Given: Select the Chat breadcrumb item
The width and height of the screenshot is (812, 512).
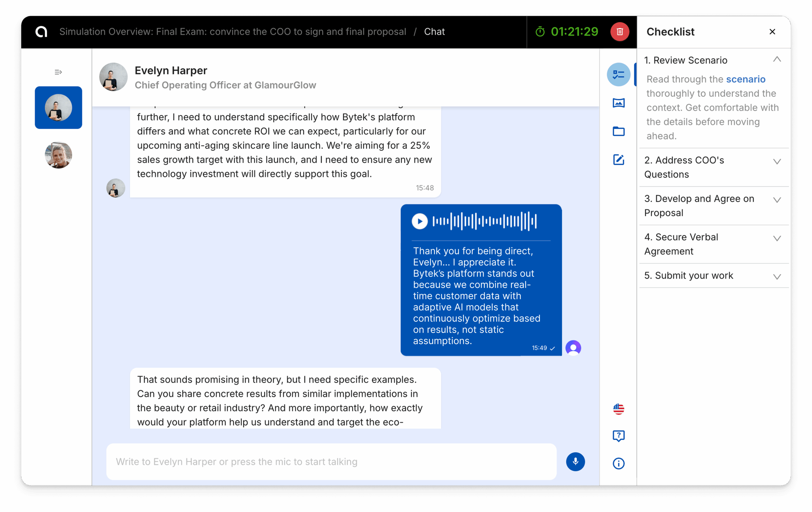Looking at the screenshot, I should pyautogui.click(x=434, y=32).
